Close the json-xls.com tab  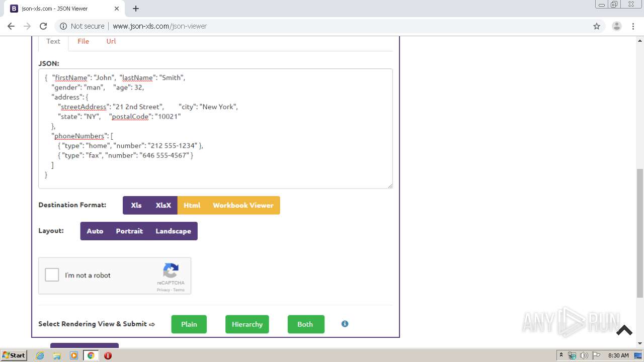tap(117, 9)
